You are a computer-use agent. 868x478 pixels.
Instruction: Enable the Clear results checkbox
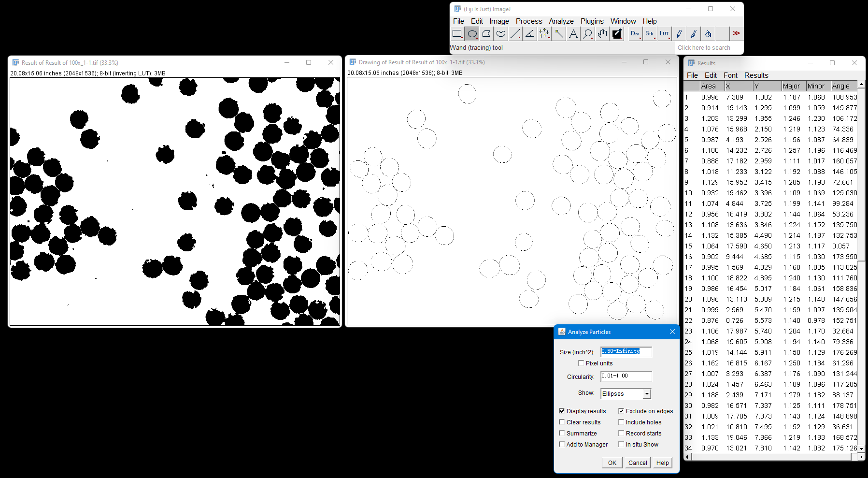pyautogui.click(x=562, y=422)
